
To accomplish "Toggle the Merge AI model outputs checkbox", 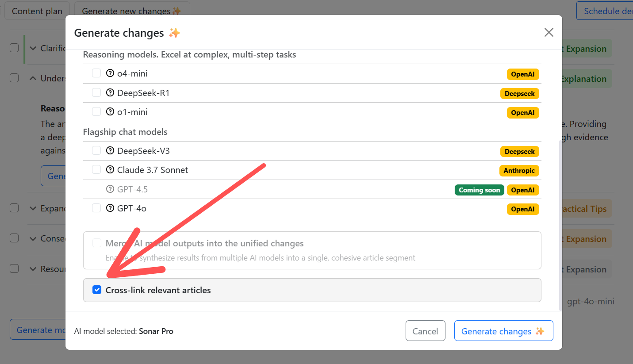I will 96,243.
